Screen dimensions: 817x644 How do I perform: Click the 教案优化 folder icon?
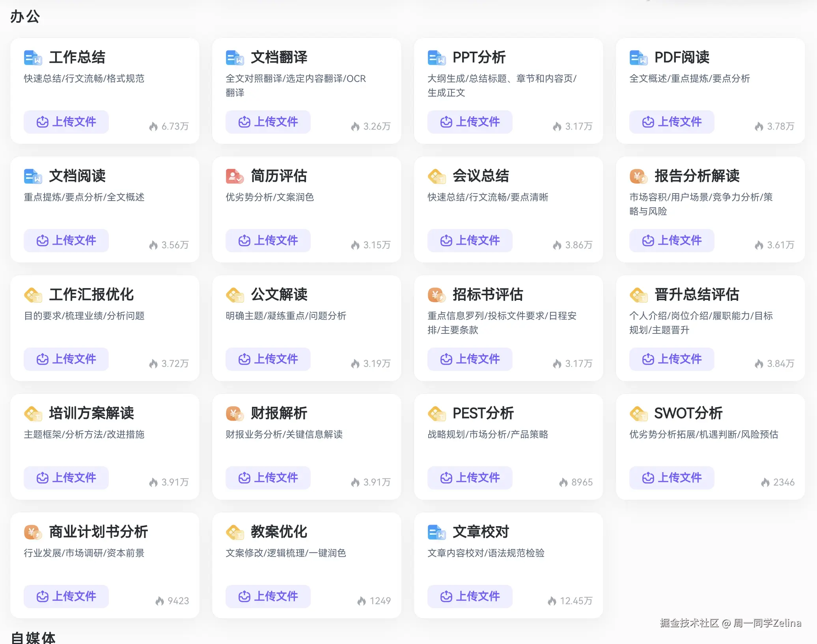tap(235, 532)
